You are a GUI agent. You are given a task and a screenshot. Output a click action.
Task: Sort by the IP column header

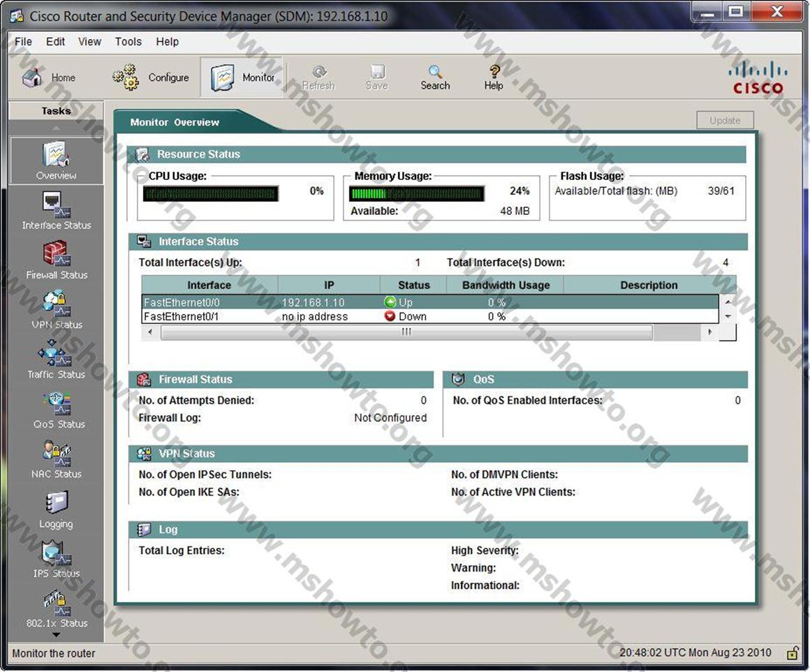click(329, 285)
